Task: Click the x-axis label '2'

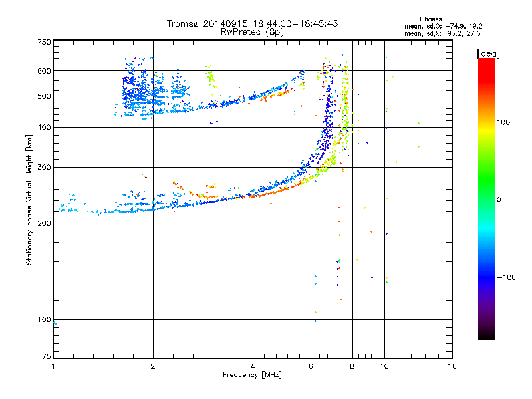Action: click(x=153, y=366)
